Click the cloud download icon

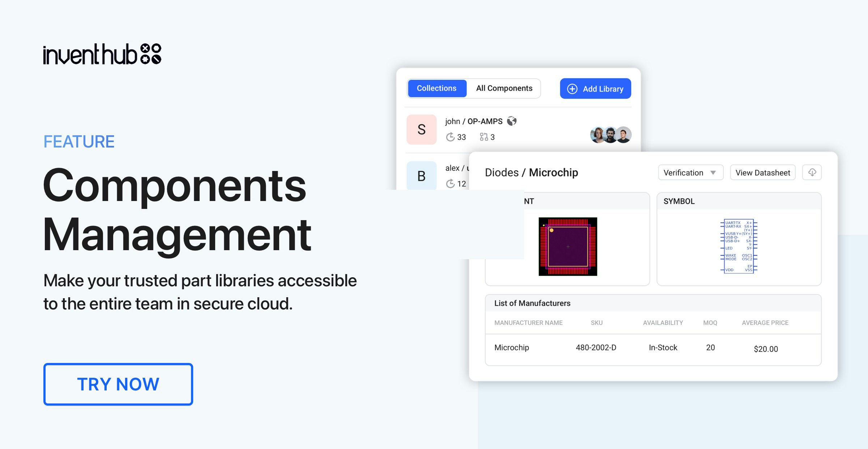pyautogui.click(x=812, y=172)
